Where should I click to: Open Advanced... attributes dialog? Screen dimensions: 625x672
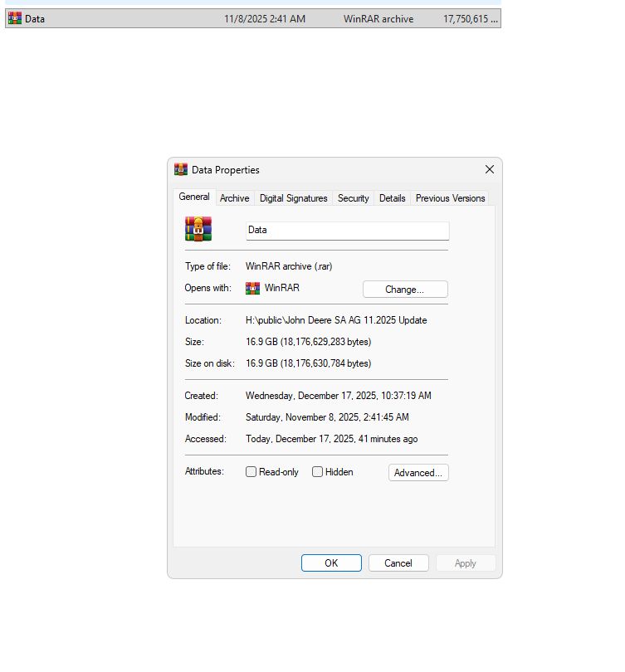[x=418, y=472]
